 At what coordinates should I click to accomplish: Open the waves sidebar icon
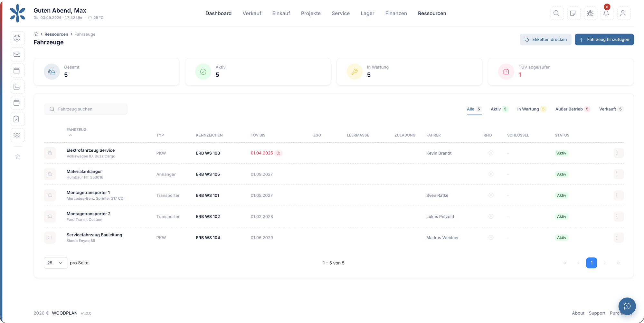17,135
